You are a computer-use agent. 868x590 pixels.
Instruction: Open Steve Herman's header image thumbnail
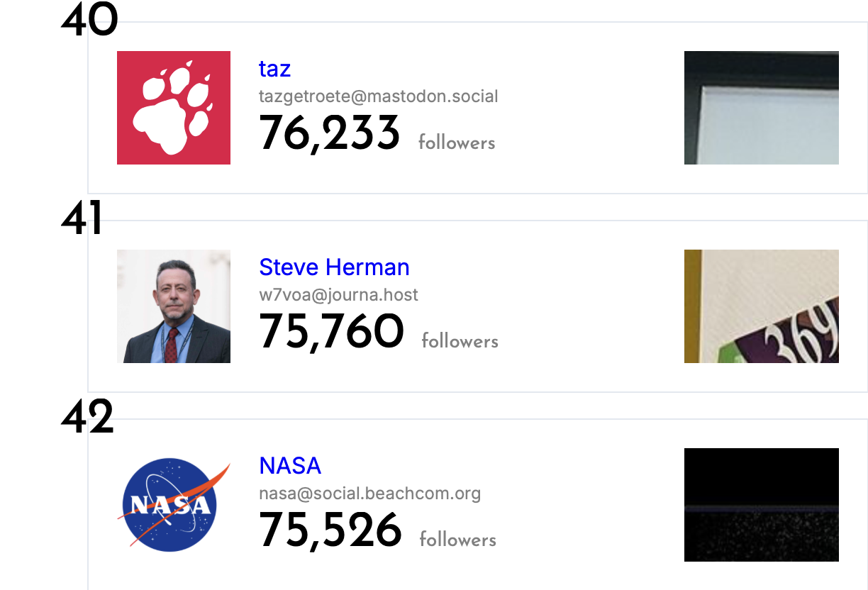point(762,306)
